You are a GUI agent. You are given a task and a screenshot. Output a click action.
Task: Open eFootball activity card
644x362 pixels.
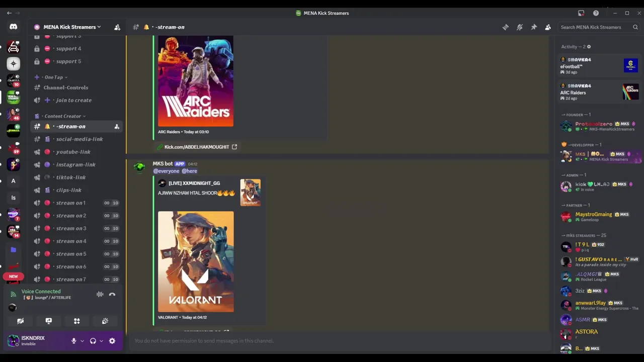click(x=599, y=66)
